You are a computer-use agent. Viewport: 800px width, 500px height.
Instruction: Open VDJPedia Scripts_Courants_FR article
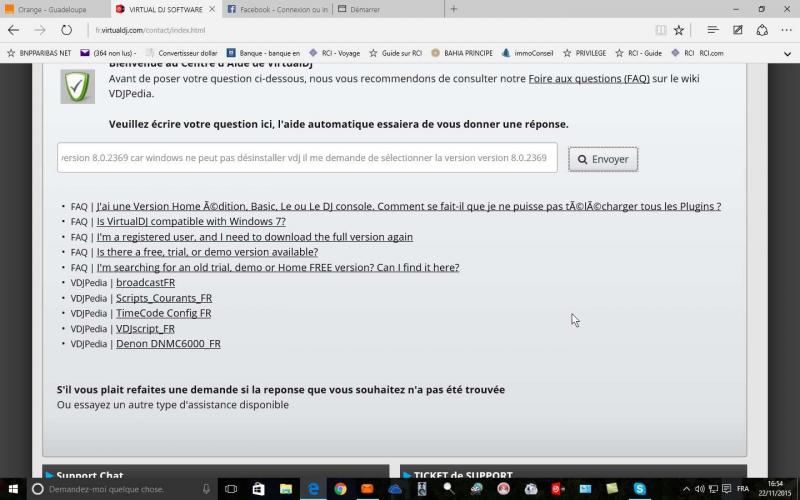click(164, 298)
